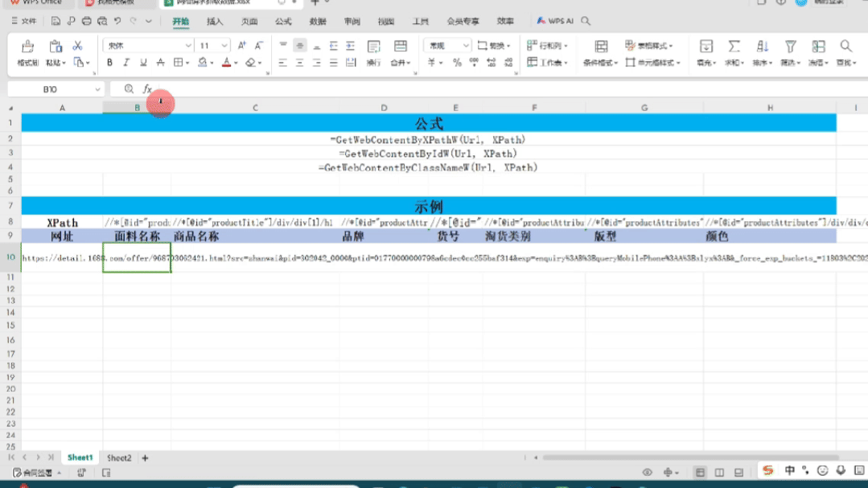Click the Sort (排序) icon

(763, 47)
